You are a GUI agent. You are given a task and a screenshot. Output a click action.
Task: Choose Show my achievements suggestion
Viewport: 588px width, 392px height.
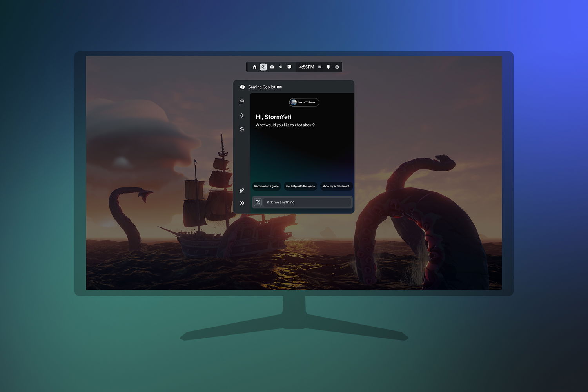pos(336,186)
